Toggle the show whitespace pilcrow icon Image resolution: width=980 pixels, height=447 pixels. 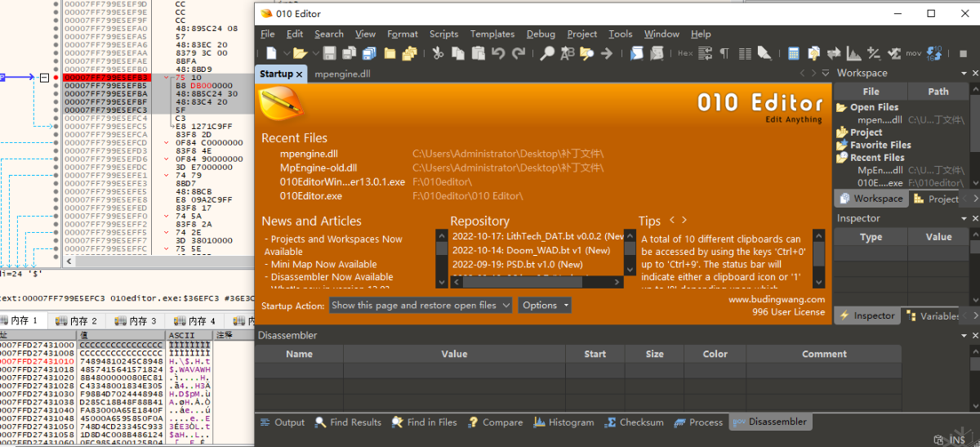[x=724, y=53]
